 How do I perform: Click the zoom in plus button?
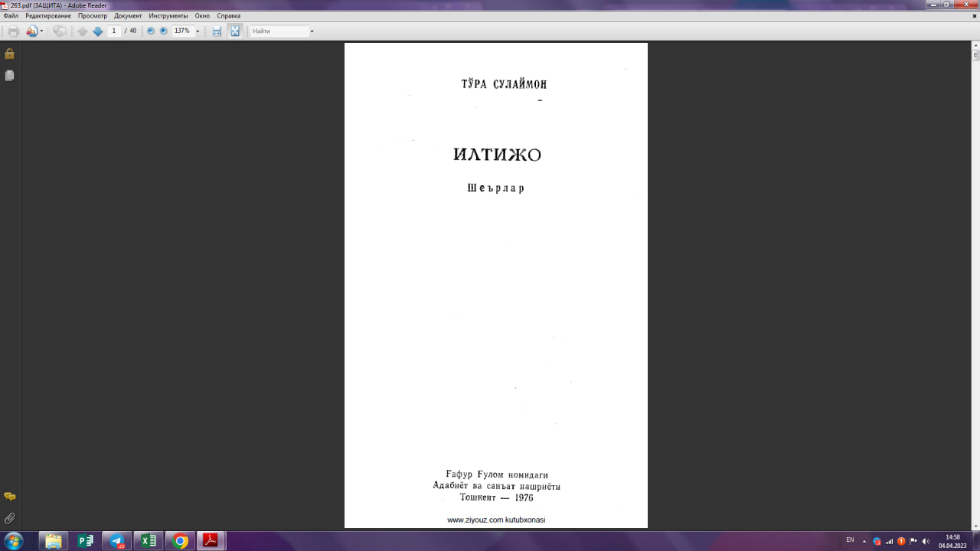(163, 31)
